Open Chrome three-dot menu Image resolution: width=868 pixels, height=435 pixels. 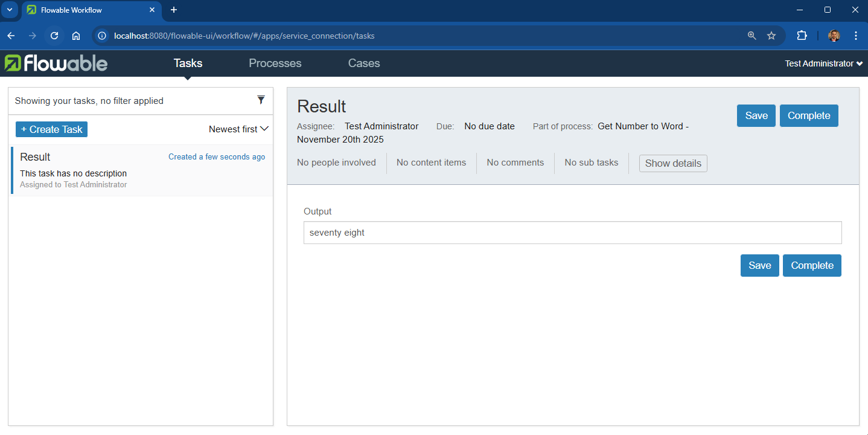(x=856, y=36)
